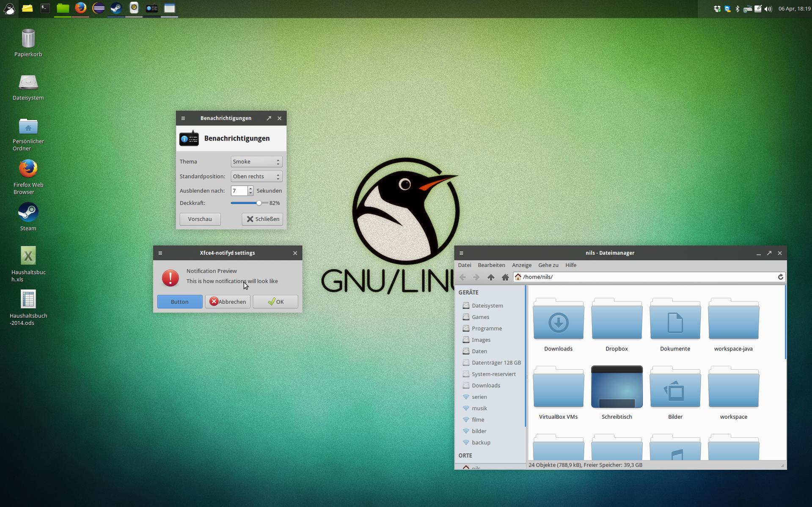Go to home folder in file manager toolbar
The height and width of the screenshot is (507, 812).
pyautogui.click(x=505, y=277)
